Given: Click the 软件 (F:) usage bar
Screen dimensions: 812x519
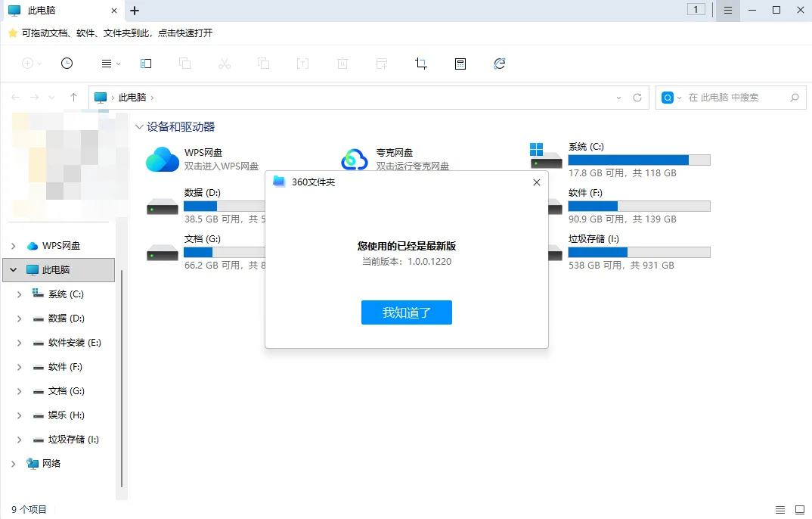Looking at the screenshot, I should [639, 206].
